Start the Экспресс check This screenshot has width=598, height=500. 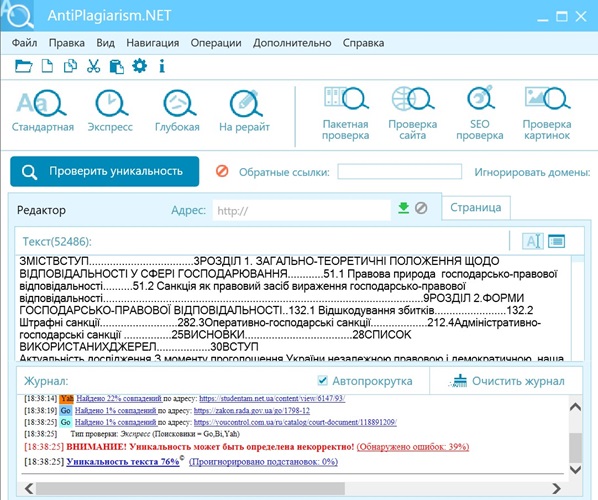[110, 111]
